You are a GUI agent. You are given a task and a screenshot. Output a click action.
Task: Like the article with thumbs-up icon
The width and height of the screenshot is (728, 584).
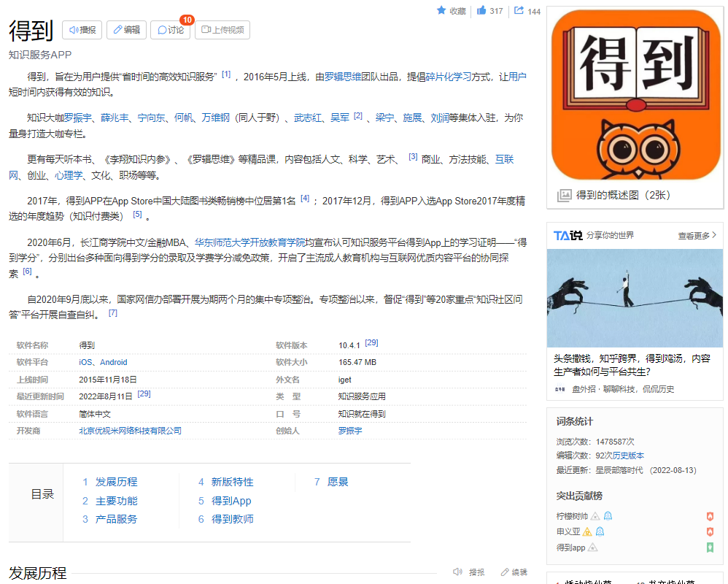pos(481,11)
